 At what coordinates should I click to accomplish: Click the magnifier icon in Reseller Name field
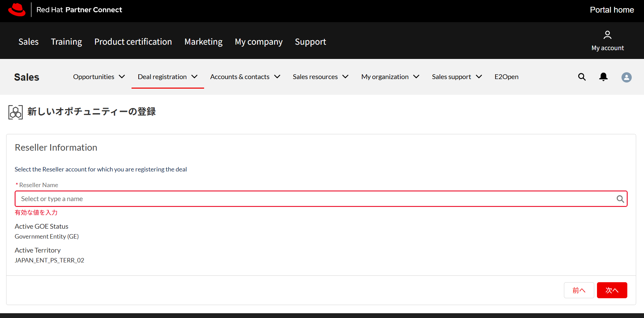click(620, 199)
